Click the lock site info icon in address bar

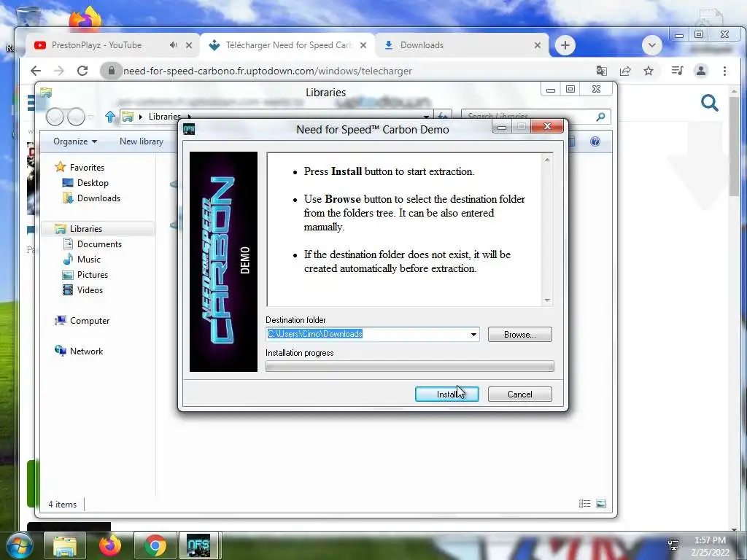[112, 71]
